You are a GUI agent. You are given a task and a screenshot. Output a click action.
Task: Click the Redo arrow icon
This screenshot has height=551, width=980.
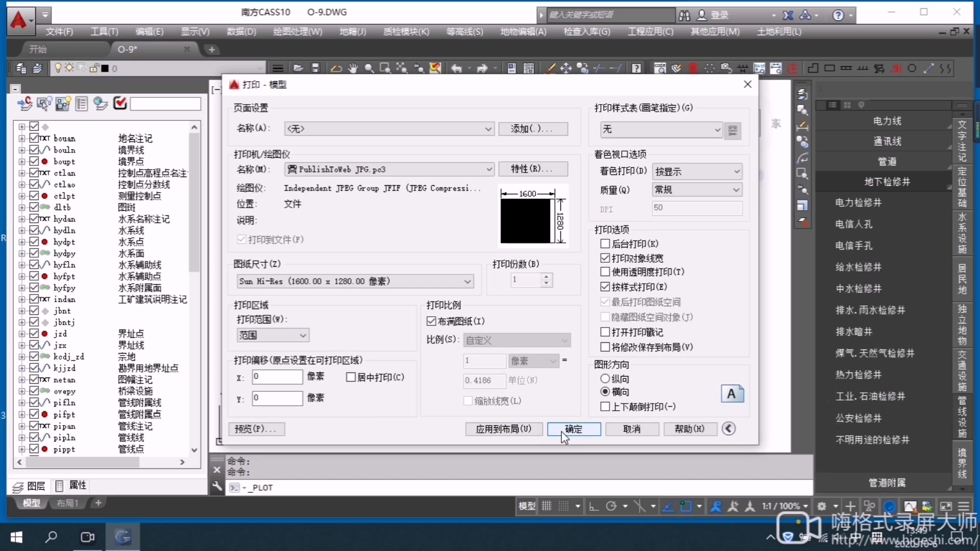point(482,68)
